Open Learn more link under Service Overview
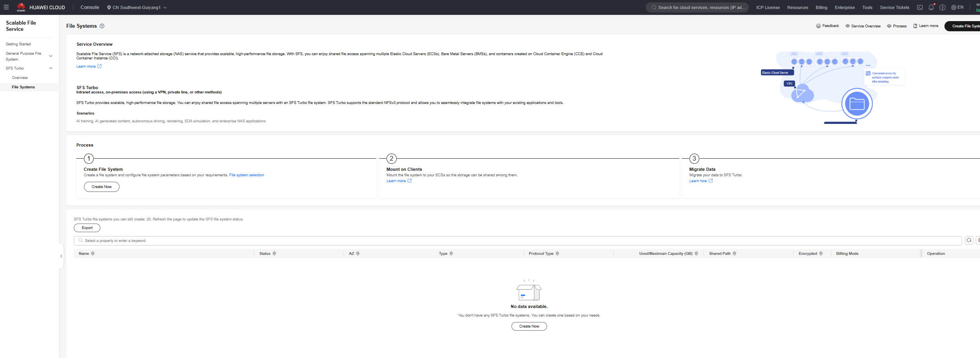The width and height of the screenshot is (980, 358). [x=89, y=66]
